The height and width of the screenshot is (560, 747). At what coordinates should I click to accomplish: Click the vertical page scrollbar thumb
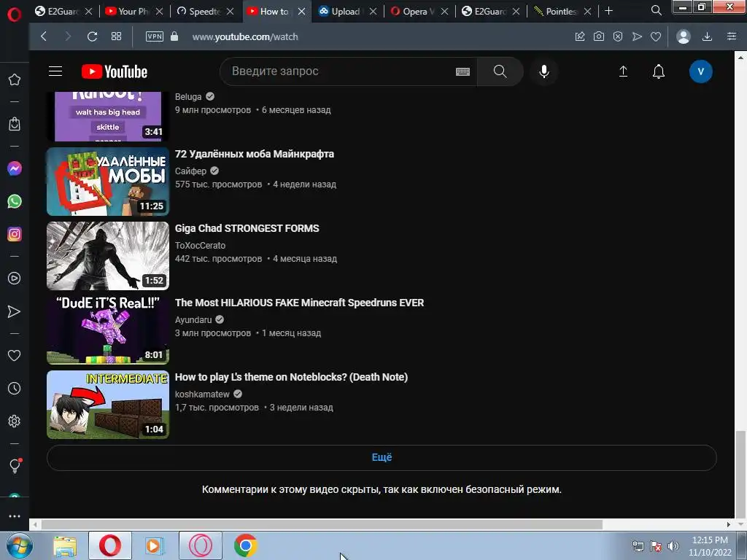pyautogui.click(x=740, y=472)
